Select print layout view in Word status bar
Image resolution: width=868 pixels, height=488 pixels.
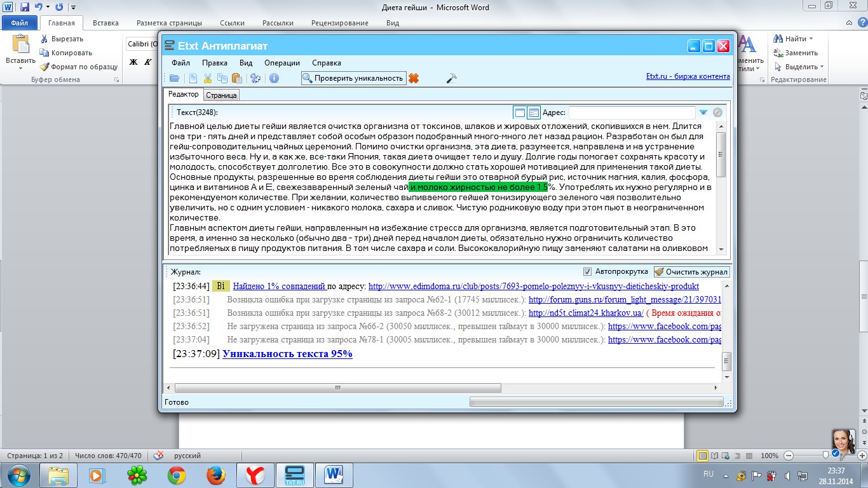click(702, 456)
